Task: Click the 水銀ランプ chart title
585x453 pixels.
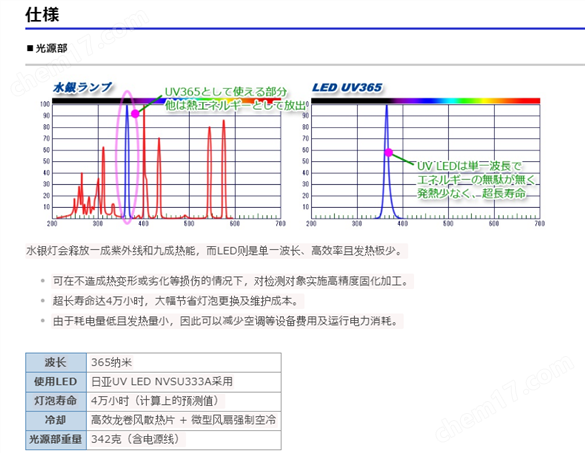Action: tap(82, 87)
